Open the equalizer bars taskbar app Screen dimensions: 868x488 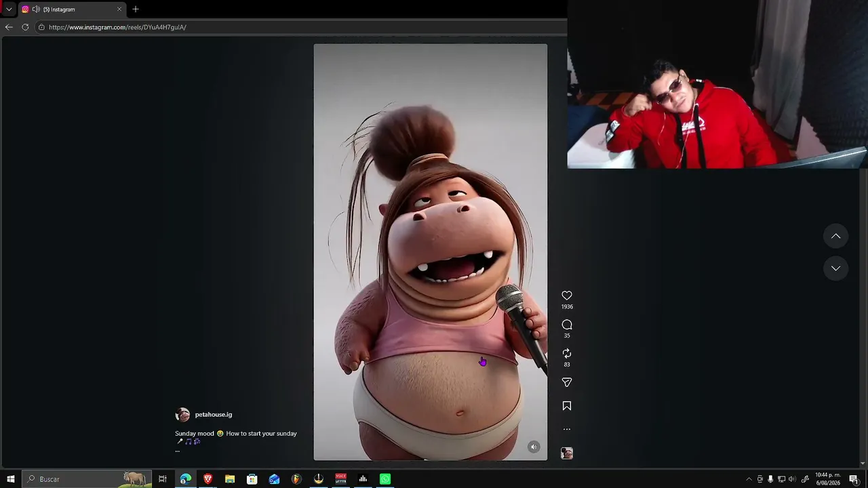(363, 479)
